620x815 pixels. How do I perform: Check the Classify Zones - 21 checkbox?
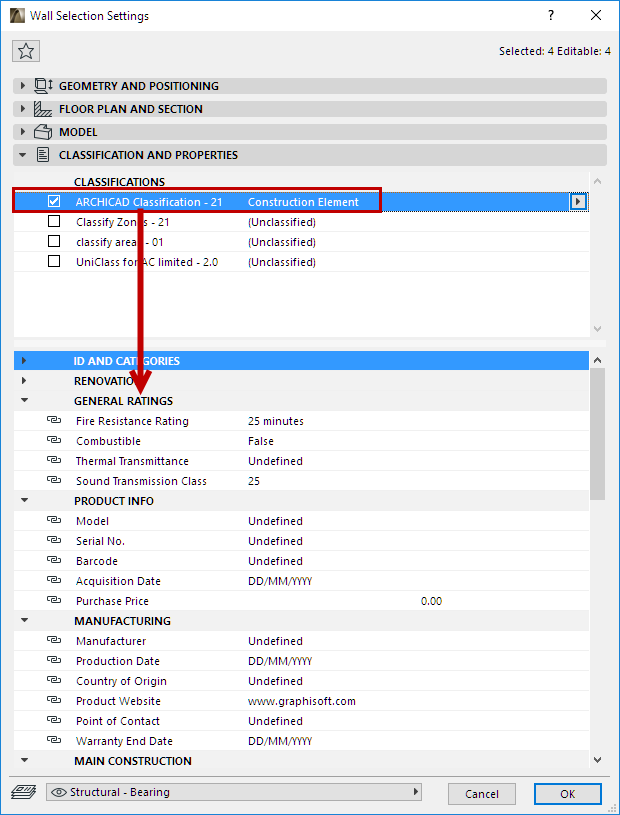pyautogui.click(x=54, y=222)
